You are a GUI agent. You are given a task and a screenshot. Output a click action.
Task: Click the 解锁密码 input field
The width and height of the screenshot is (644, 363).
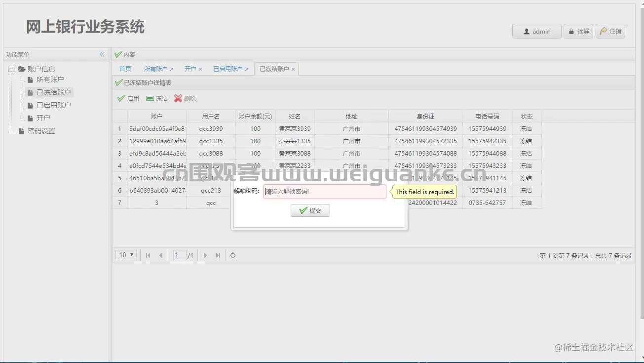click(x=325, y=192)
